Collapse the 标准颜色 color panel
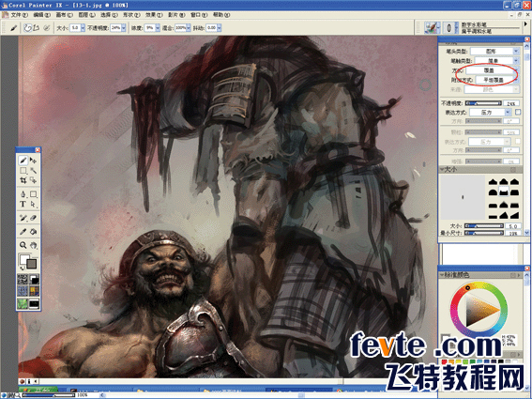 tap(443, 275)
